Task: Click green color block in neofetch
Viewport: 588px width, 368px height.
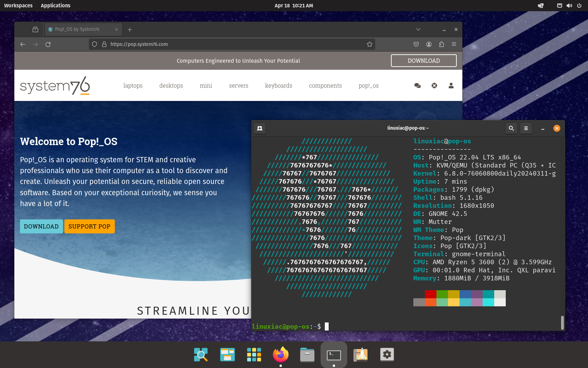Action: click(442, 294)
